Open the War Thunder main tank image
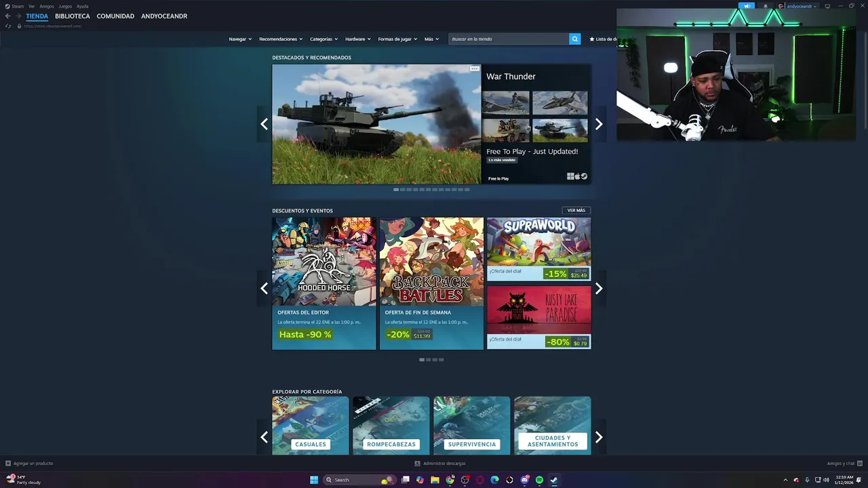 [x=376, y=124]
